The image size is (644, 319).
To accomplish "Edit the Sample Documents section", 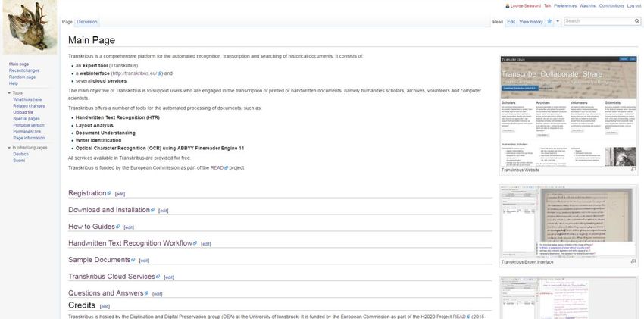I will point(144,261).
